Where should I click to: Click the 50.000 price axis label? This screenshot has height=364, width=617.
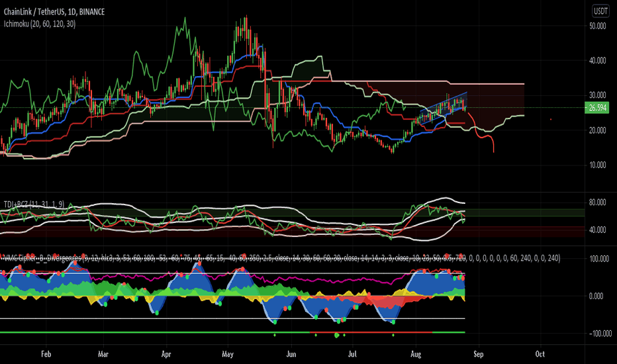point(597,26)
